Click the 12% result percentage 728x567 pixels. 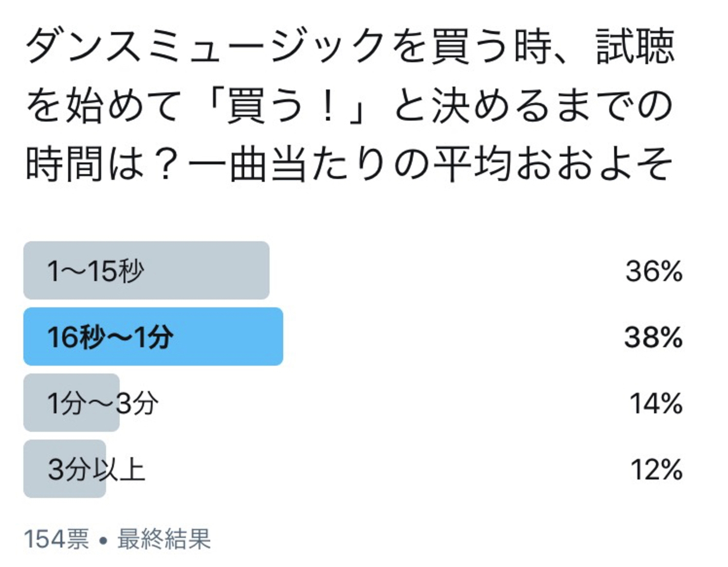pyautogui.click(x=656, y=470)
